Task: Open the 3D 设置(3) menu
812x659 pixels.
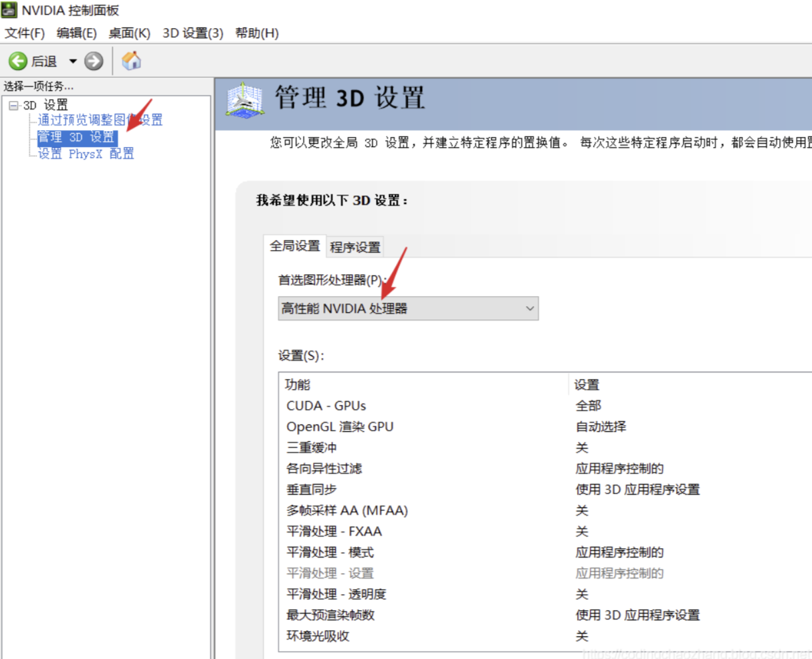Action: click(193, 33)
